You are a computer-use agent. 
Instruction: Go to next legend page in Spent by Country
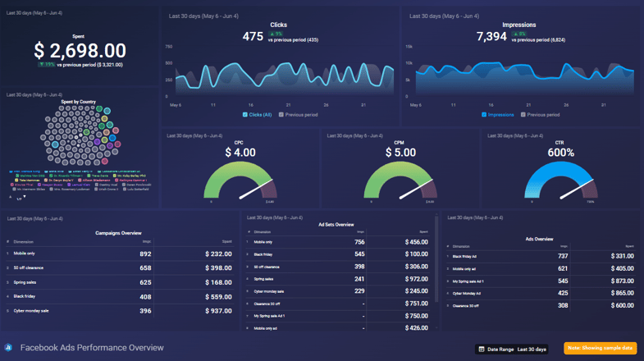pyautogui.click(x=25, y=197)
